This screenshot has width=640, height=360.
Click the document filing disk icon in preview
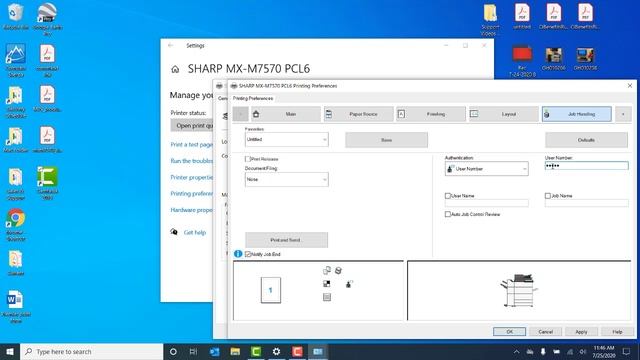pyautogui.click(x=338, y=270)
